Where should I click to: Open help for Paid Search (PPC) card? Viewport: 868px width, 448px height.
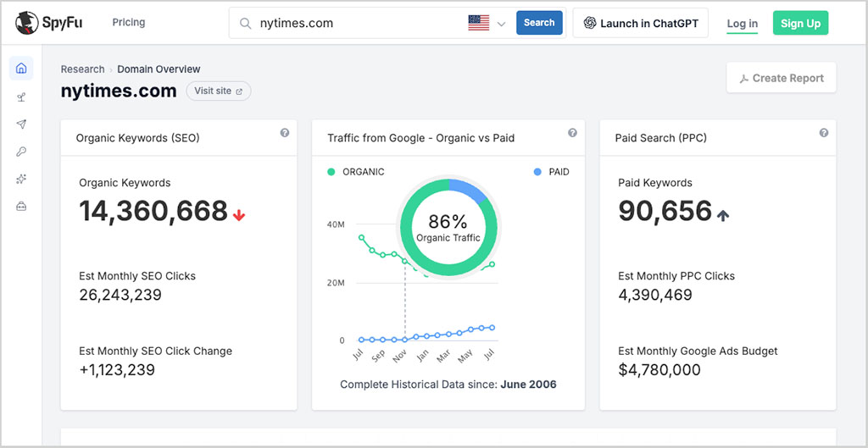824,133
